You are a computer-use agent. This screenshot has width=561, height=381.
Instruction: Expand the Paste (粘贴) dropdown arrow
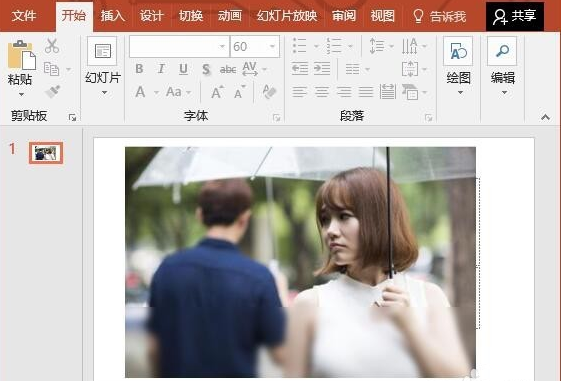(21, 94)
